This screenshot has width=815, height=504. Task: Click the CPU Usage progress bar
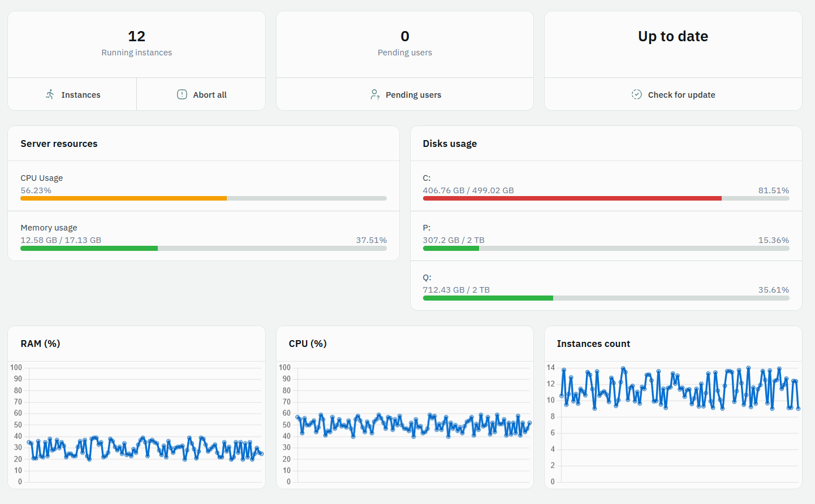204,198
